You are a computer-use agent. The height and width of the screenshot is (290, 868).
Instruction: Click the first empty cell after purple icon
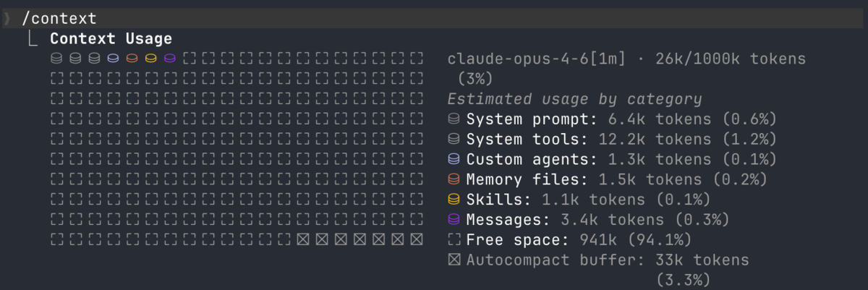(x=189, y=58)
